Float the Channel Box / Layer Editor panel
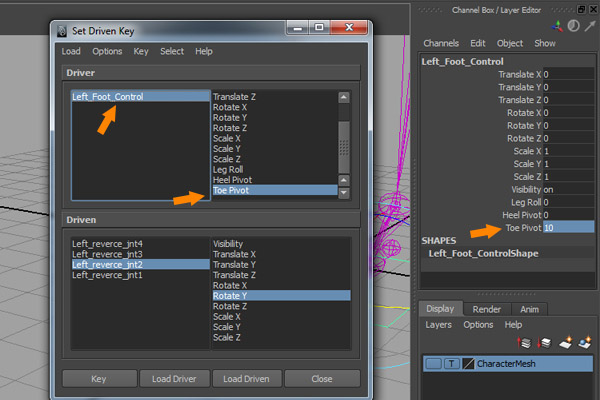 (581, 10)
